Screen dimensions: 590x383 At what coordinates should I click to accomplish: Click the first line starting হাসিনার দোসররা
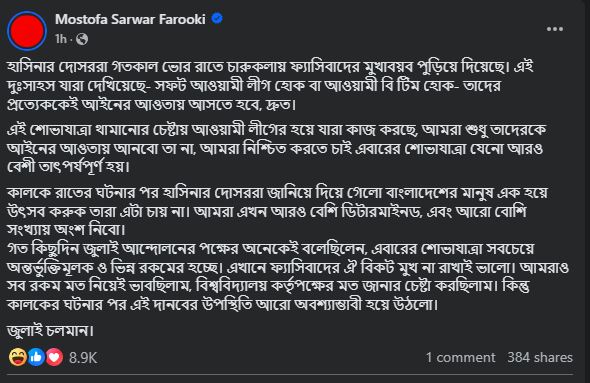pos(270,67)
